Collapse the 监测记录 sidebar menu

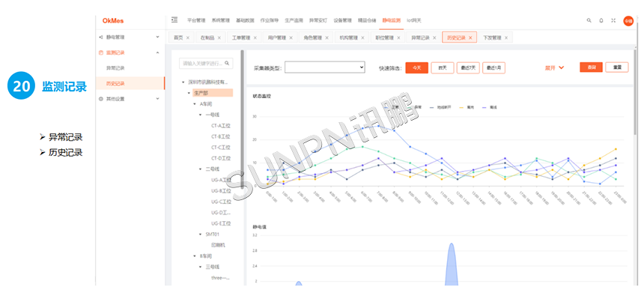[x=158, y=52]
